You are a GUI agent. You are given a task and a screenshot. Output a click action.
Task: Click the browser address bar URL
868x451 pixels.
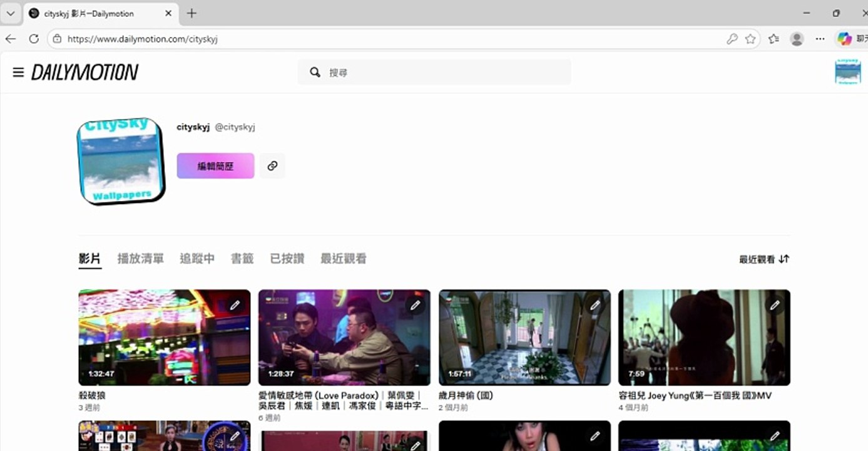coord(143,39)
